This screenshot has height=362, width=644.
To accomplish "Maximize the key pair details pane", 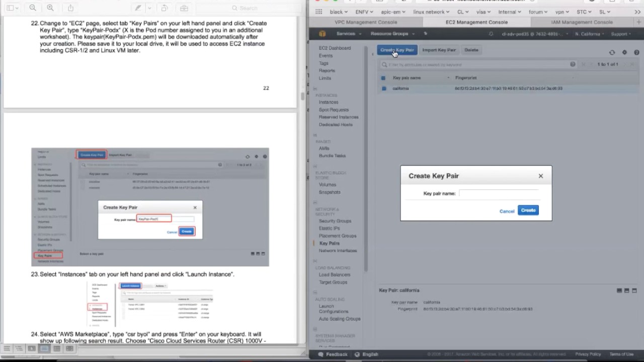I will 634,291.
